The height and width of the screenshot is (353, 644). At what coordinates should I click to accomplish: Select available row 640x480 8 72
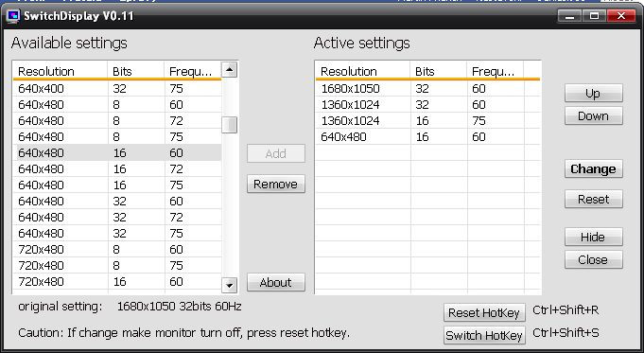pos(117,121)
